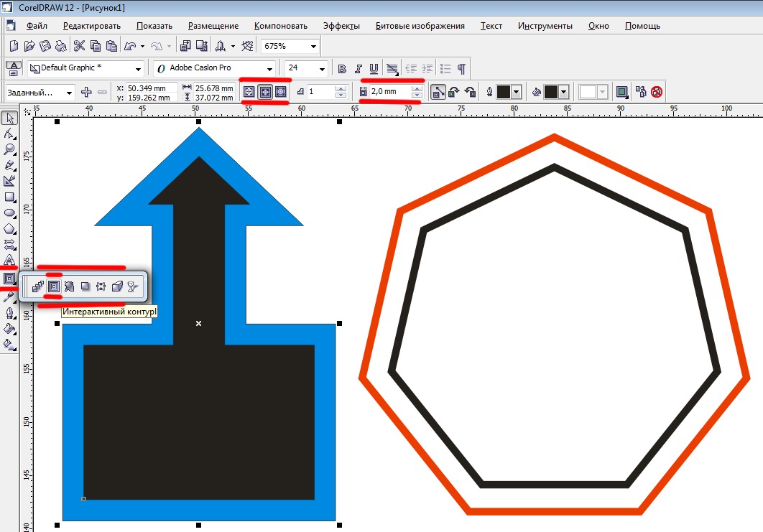Select the Freehand drawing tool

click(x=9, y=166)
